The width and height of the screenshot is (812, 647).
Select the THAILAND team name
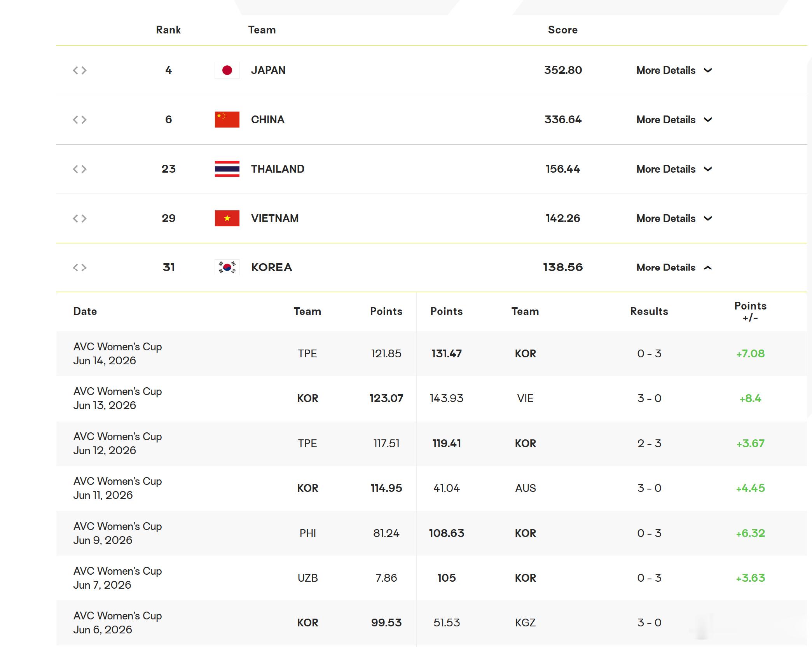(x=278, y=169)
